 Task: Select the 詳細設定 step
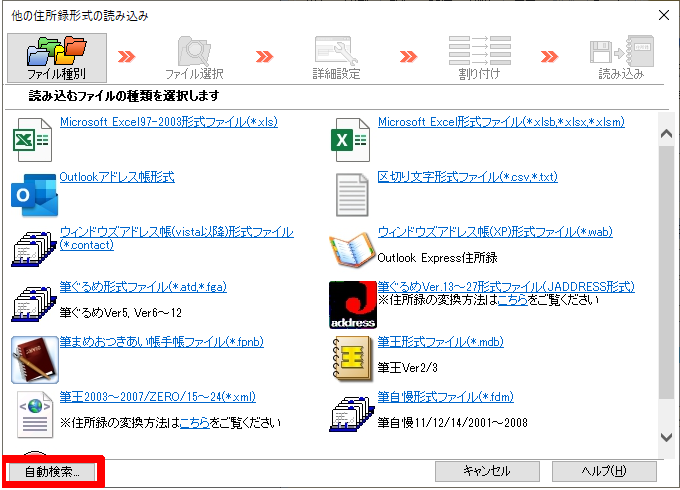[337, 58]
